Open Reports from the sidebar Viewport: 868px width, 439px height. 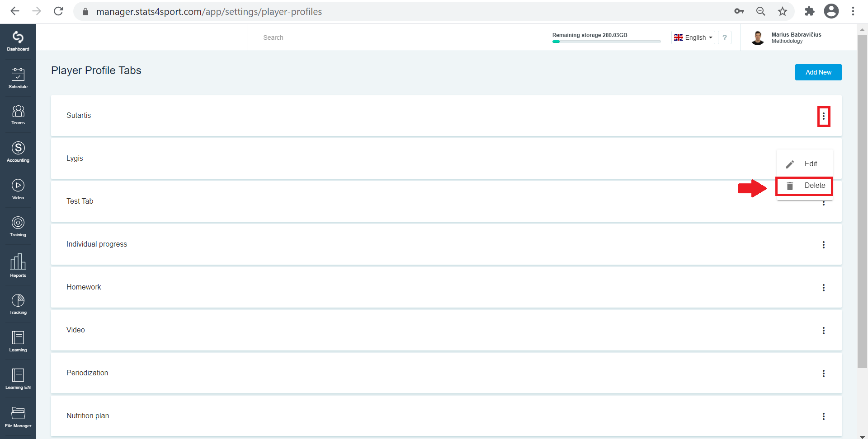point(18,265)
